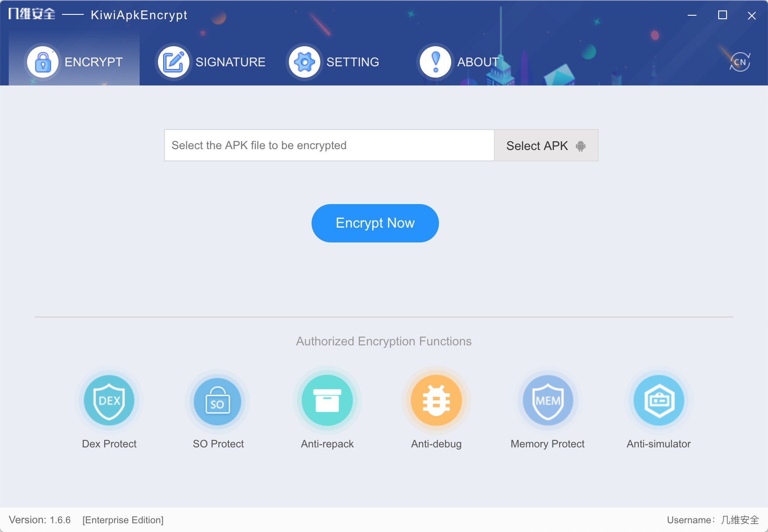Start encryption with Encrypt Now
The width and height of the screenshot is (768, 532).
[375, 223]
